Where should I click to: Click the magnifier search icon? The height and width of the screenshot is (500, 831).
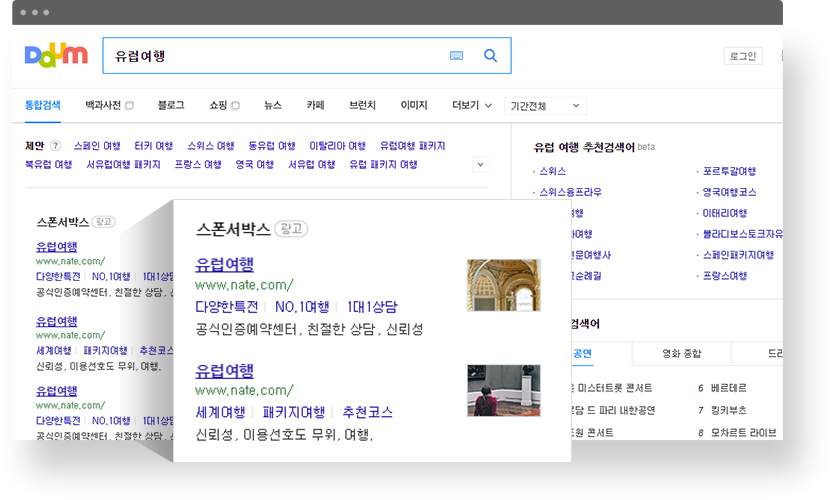point(490,56)
